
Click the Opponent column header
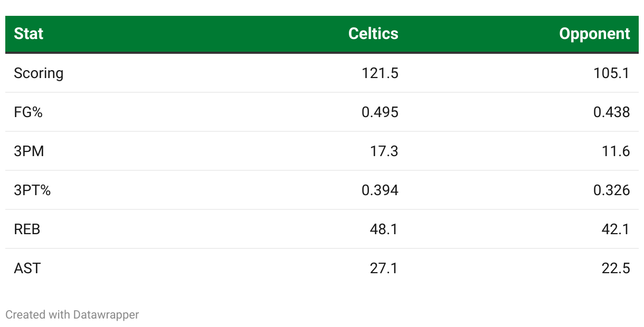[x=594, y=34]
